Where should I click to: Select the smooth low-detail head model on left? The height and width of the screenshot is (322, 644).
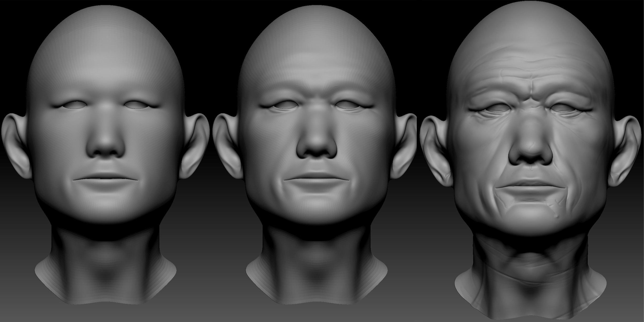(x=105, y=155)
